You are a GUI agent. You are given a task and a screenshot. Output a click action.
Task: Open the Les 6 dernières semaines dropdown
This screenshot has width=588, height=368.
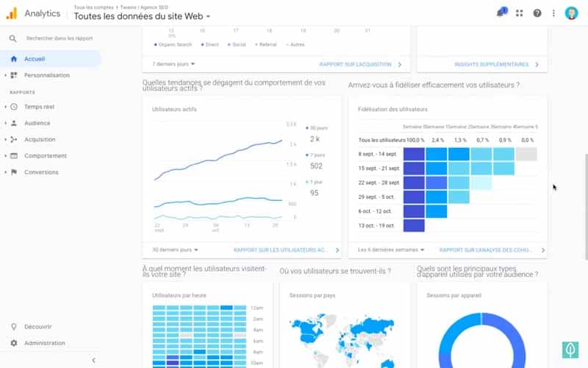click(x=391, y=250)
